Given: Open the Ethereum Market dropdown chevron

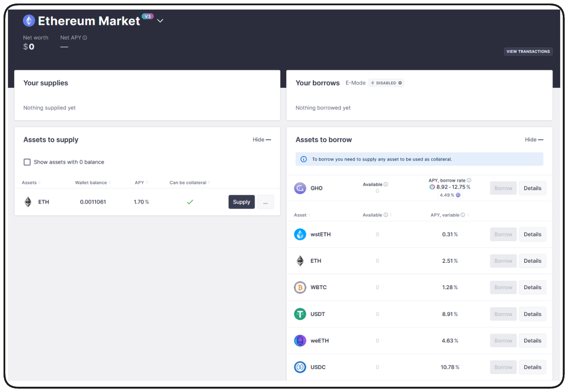Looking at the screenshot, I should 160,21.
